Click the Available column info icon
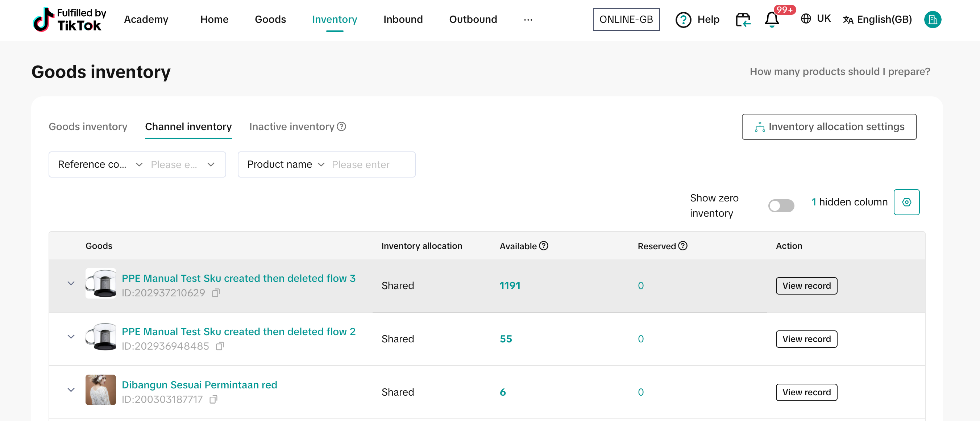This screenshot has width=980, height=421. coord(544,246)
